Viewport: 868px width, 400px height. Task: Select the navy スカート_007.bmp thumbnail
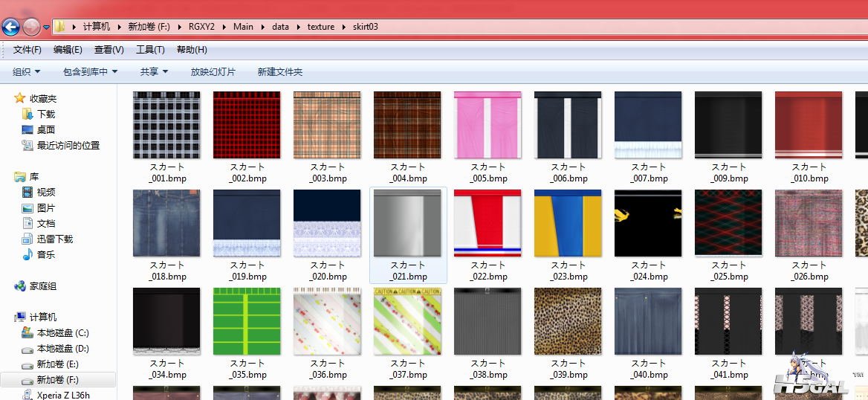coord(648,125)
